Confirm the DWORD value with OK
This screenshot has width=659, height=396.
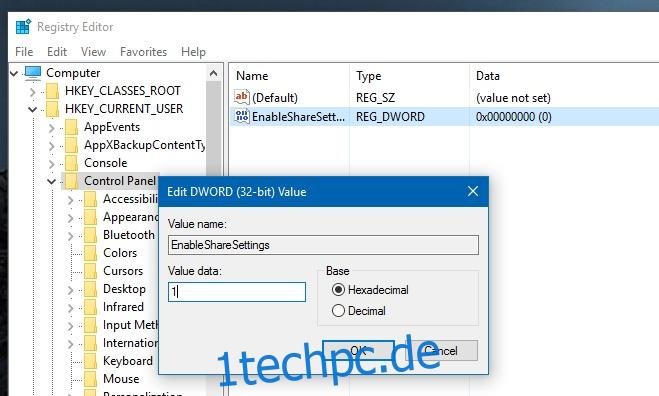358,351
